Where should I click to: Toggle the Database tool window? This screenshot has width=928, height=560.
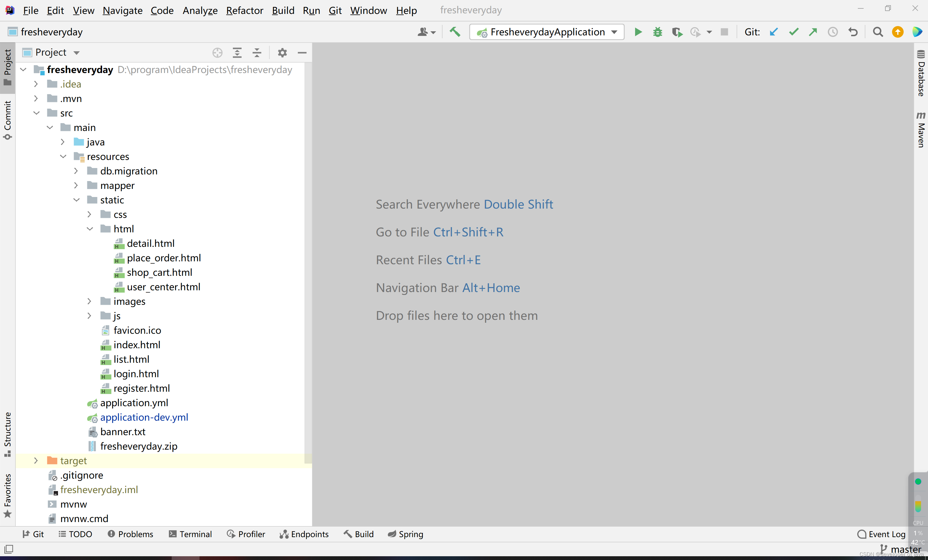tap(921, 73)
